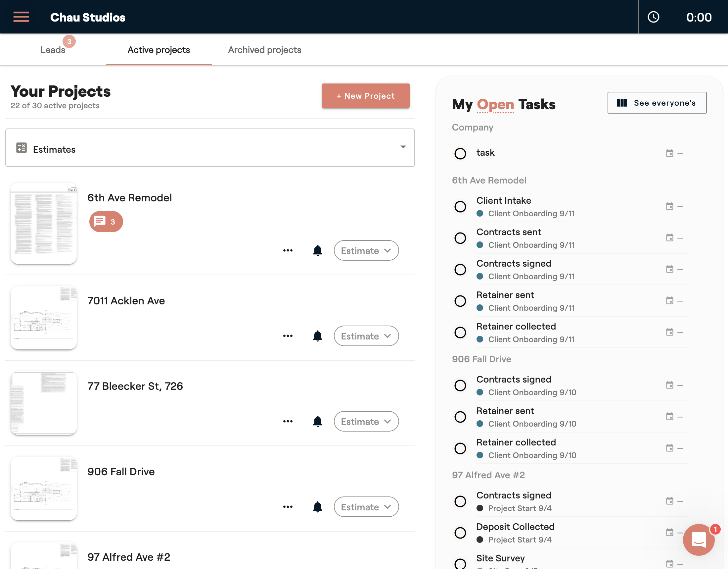Select the Active projects tab
This screenshot has width=728, height=569.
tap(159, 50)
